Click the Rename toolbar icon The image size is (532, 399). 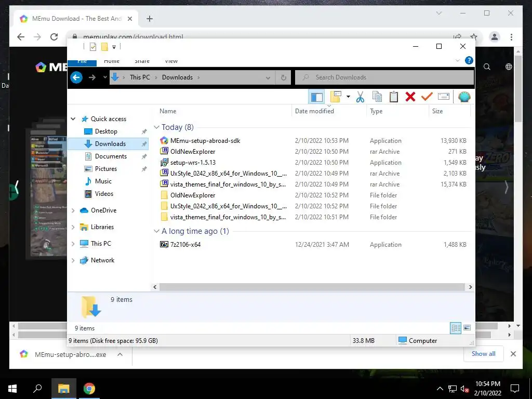[444, 97]
